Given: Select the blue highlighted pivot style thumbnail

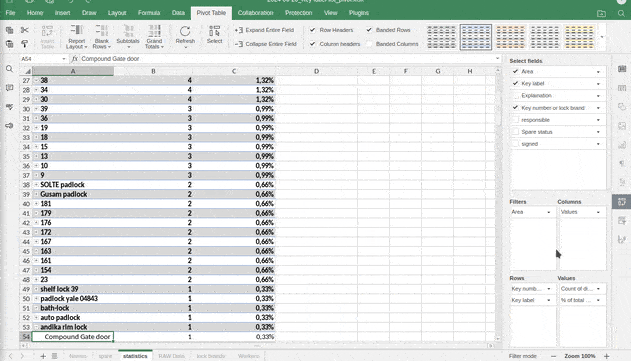Looking at the screenshot, I should [476, 37].
